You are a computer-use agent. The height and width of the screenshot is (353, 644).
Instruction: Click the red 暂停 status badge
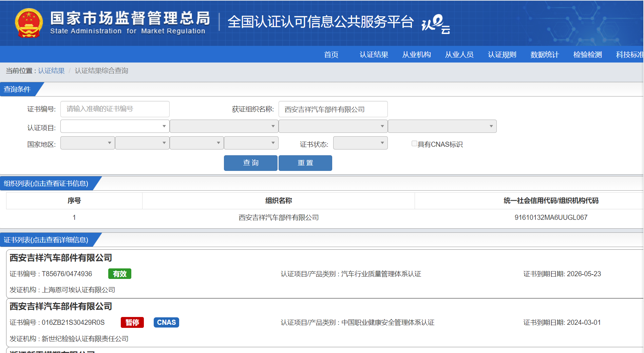pyautogui.click(x=132, y=322)
